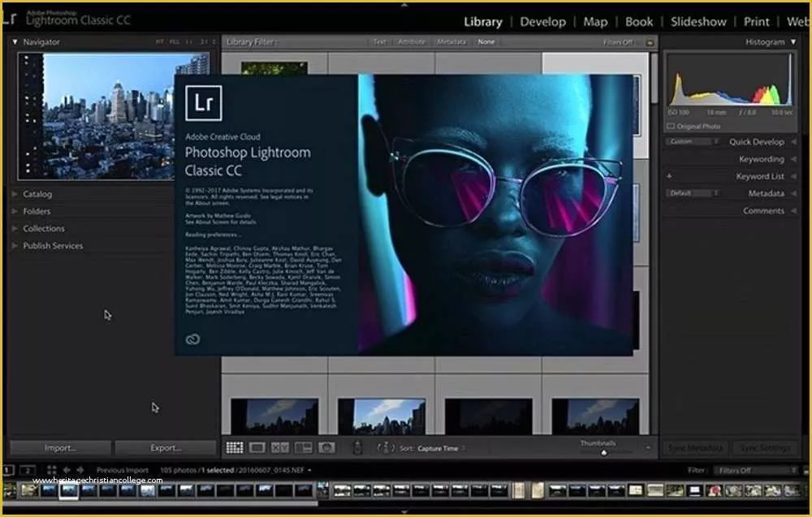
Task: Expand the Quick Develop panel
Action: tap(793, 142)
